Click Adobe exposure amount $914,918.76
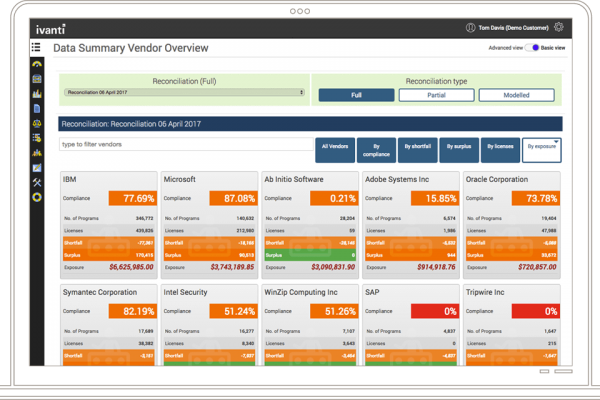Viewport: 600px width, 400px height. 436,267
